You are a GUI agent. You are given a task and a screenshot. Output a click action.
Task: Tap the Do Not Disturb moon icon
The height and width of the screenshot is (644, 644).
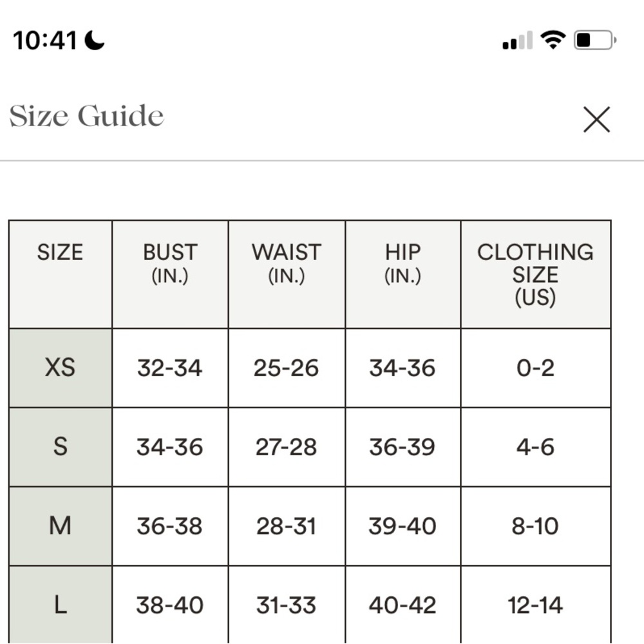(95, 40)
